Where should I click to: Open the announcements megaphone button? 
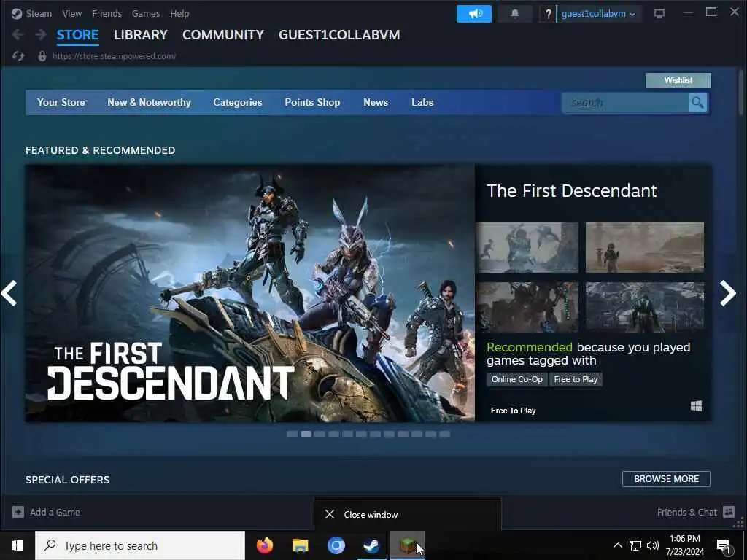474,14
